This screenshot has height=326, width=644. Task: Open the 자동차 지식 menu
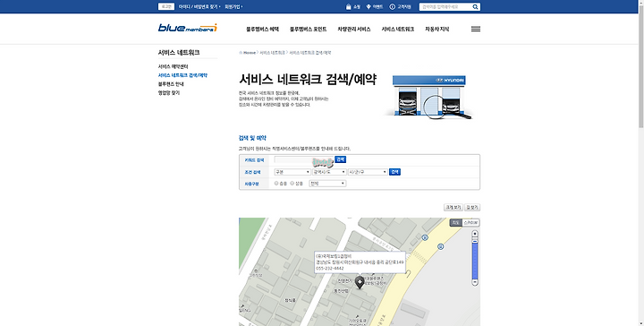click(437, 30)
